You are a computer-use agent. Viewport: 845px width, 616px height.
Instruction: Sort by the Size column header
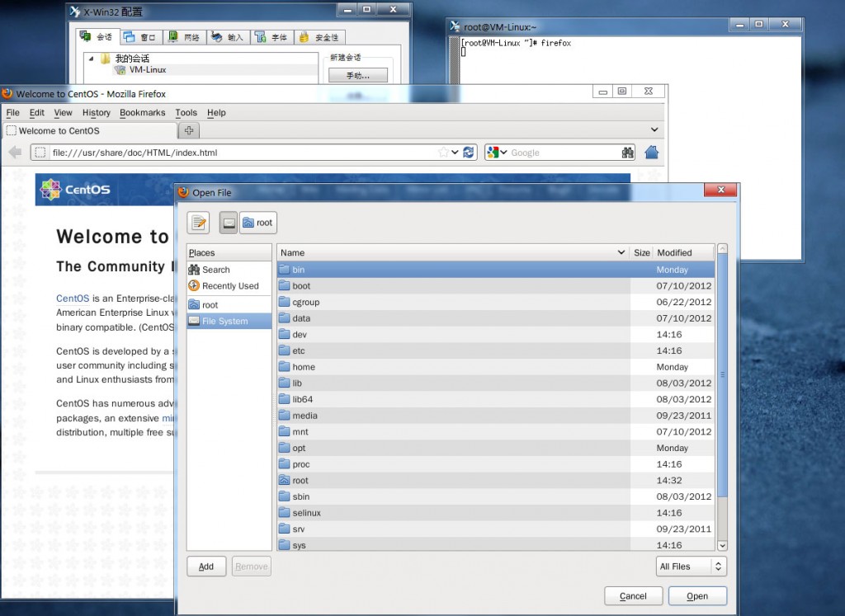click(x=640, y=252)
